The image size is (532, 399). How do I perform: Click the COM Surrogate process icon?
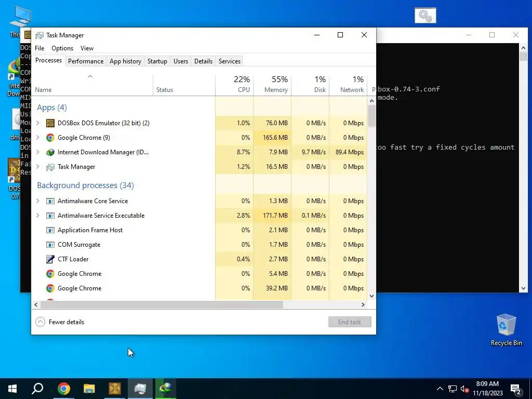coord(50,245)
